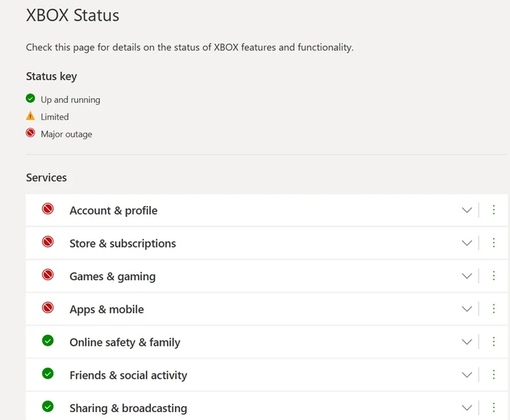Select the Online safety & family label
The image size is (510, 420).
click(125, 343)
